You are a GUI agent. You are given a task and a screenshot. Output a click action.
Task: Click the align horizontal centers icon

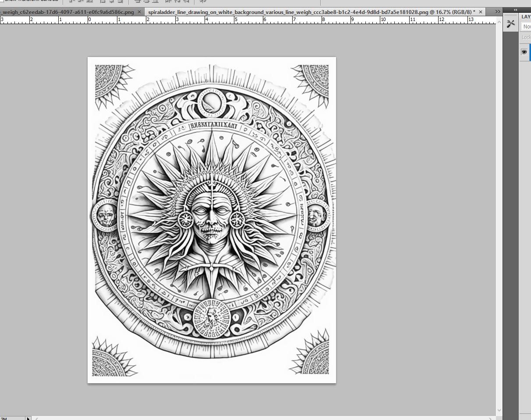(112, 2)
